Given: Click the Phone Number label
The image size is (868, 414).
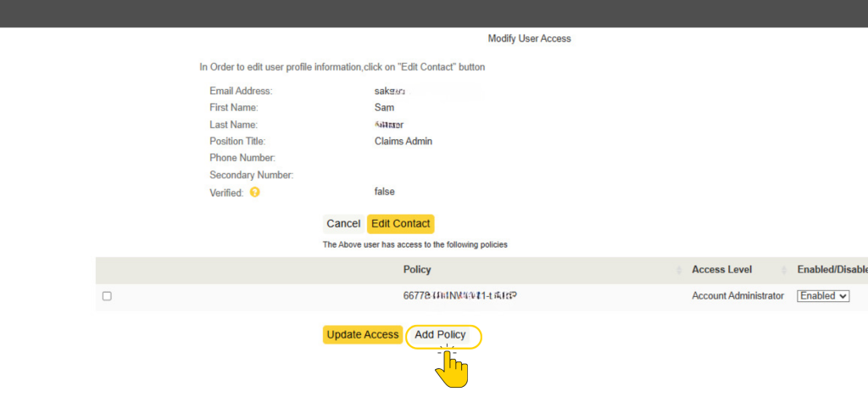Looking at the screenshot, I should 242,158.
